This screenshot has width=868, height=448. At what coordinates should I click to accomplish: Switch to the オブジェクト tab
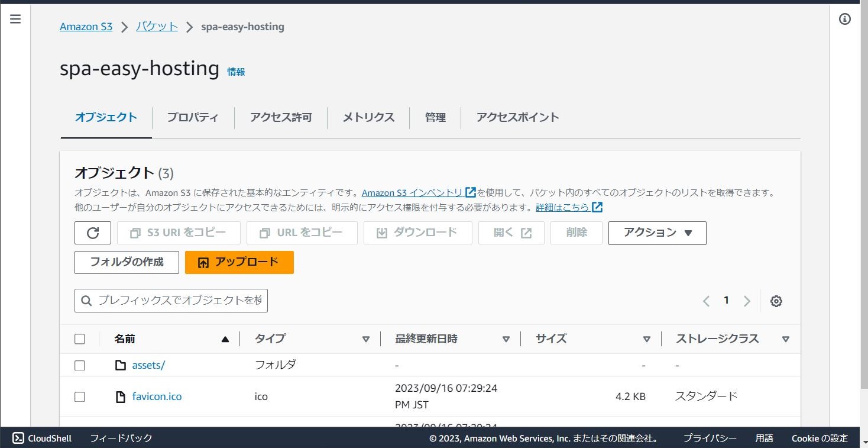(106, 117)
